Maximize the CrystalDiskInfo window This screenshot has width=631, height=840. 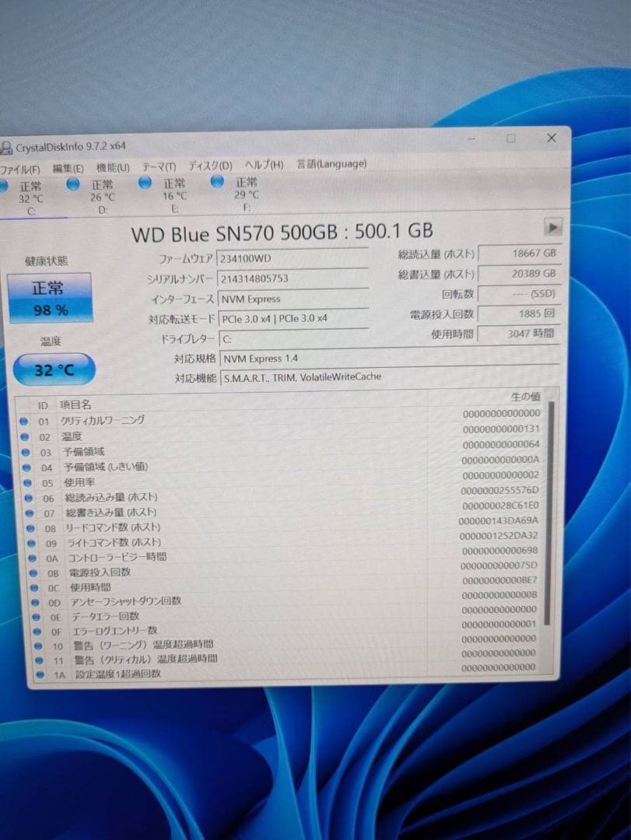(x=511, y=138)
